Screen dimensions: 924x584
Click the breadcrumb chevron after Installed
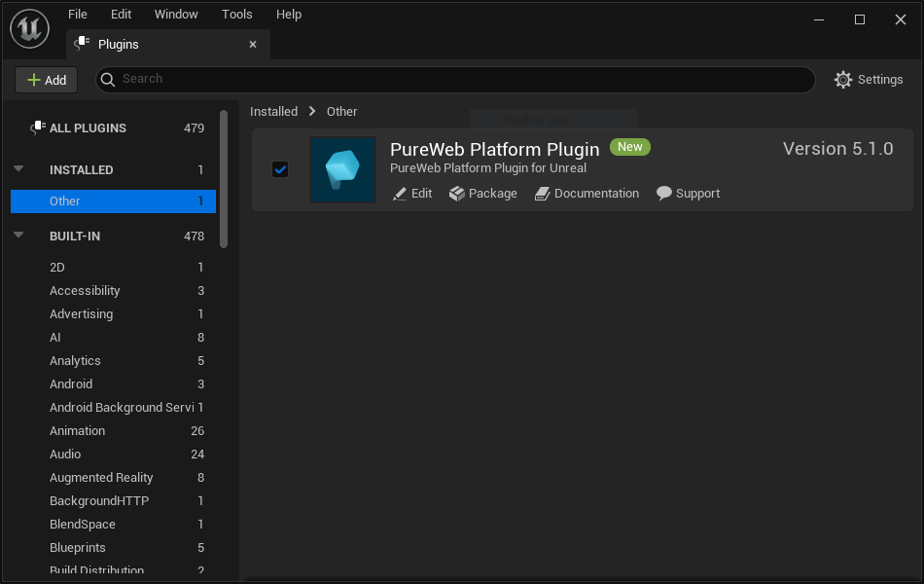tap(312, 111)
